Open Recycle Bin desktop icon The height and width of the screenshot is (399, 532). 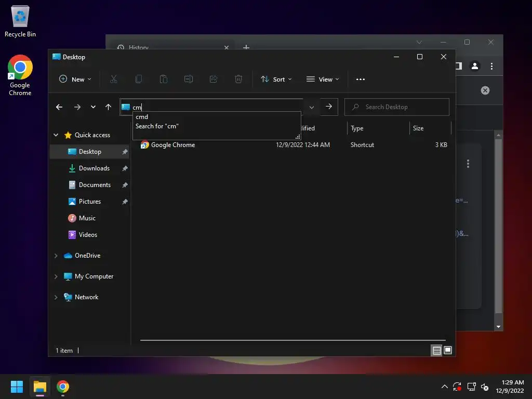[x=20, y=21]
